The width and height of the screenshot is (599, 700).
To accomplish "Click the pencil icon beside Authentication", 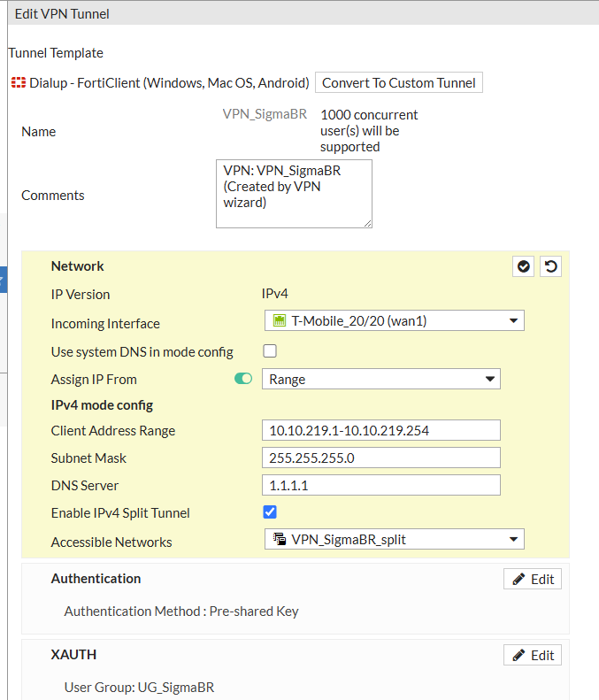I will [x=518, y=579].
